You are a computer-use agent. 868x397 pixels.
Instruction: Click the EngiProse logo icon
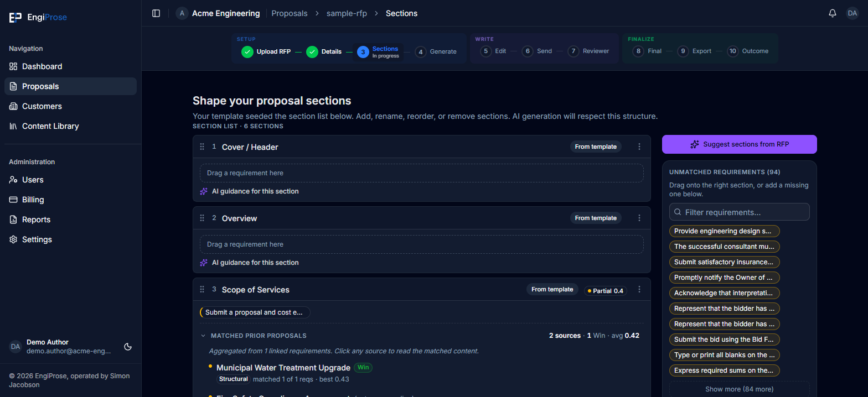click(x=15, y=17)
